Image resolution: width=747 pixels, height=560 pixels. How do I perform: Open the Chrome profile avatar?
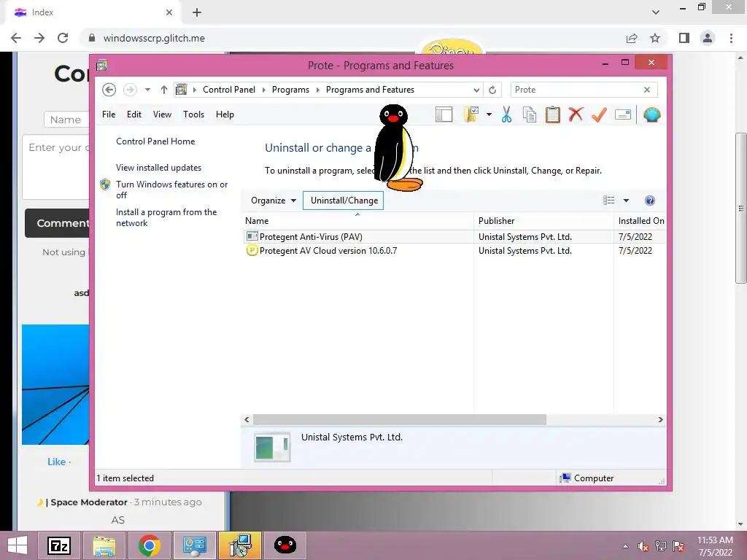(x=708, y=38)
